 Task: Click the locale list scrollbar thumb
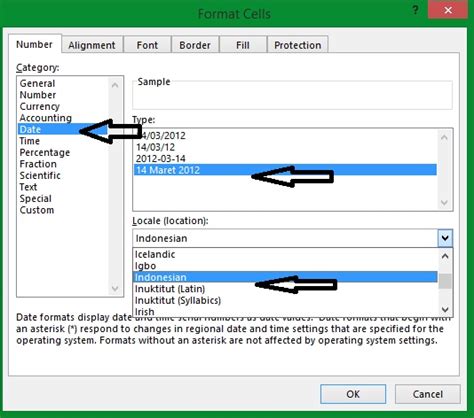pyautogui.click(x=445, y=281)
